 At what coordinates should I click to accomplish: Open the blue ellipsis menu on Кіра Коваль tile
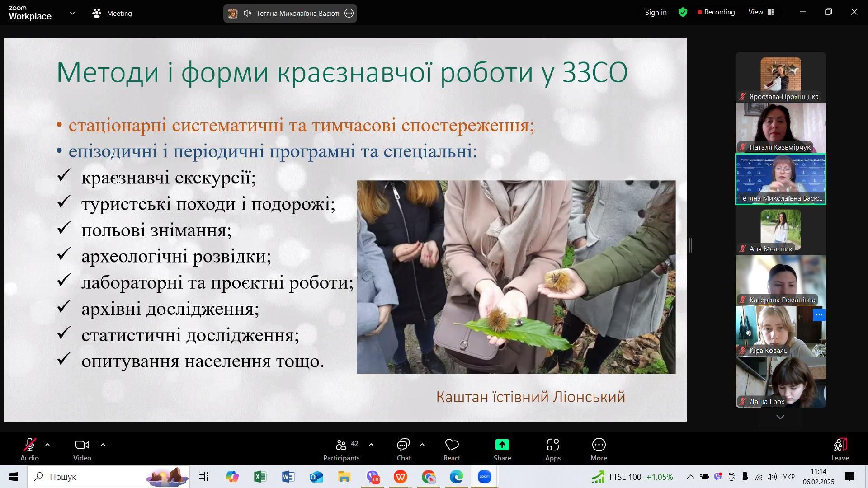point(819,315)
